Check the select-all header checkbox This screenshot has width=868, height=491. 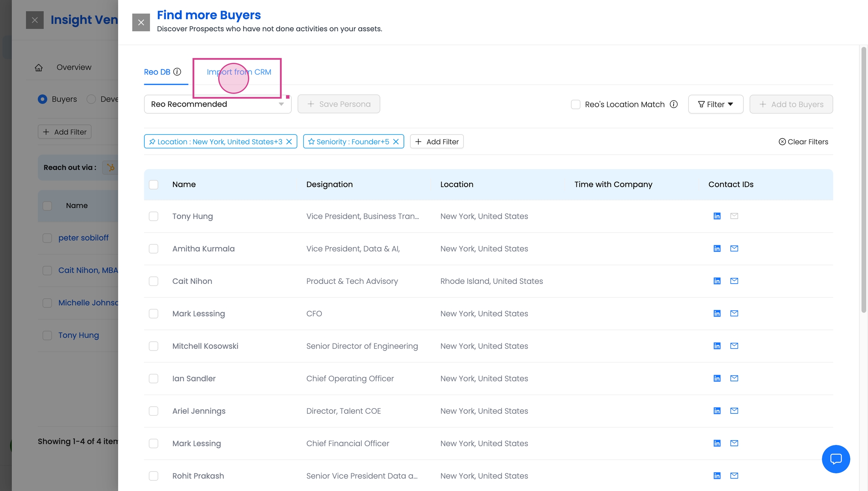[x=153, y=185]
